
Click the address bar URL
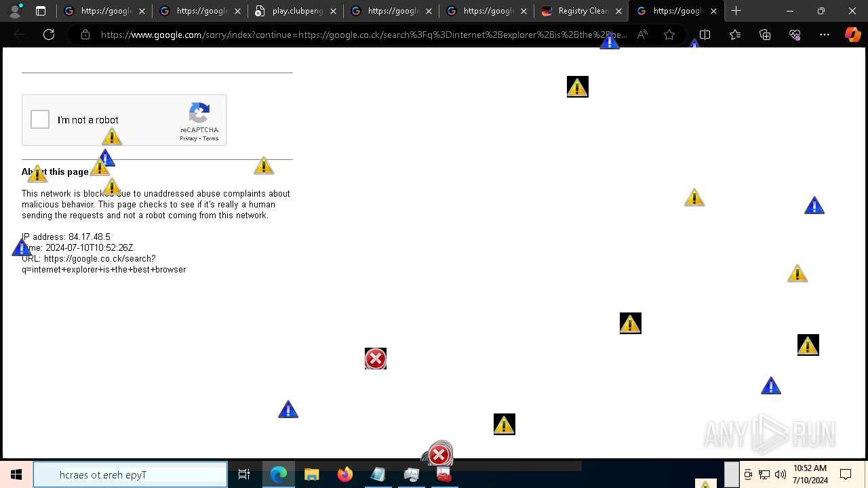(x=363, y=35)
